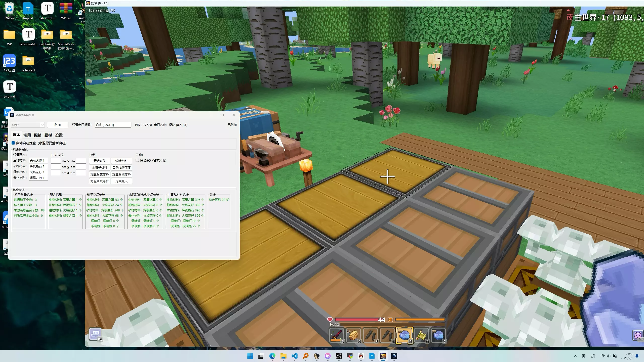Open the Windows Start menu

[x=250, y=356]
